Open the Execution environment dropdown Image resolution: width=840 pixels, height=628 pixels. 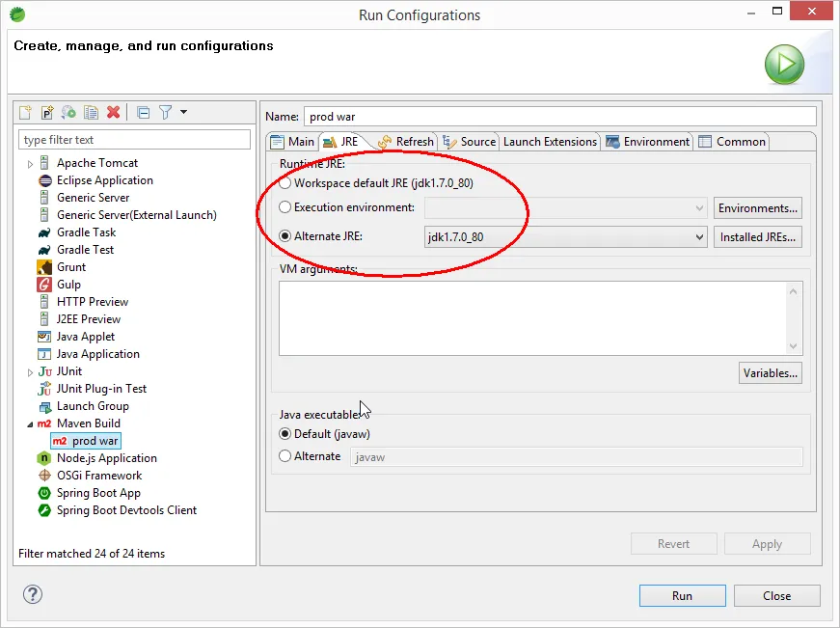(x=566, y=208)
